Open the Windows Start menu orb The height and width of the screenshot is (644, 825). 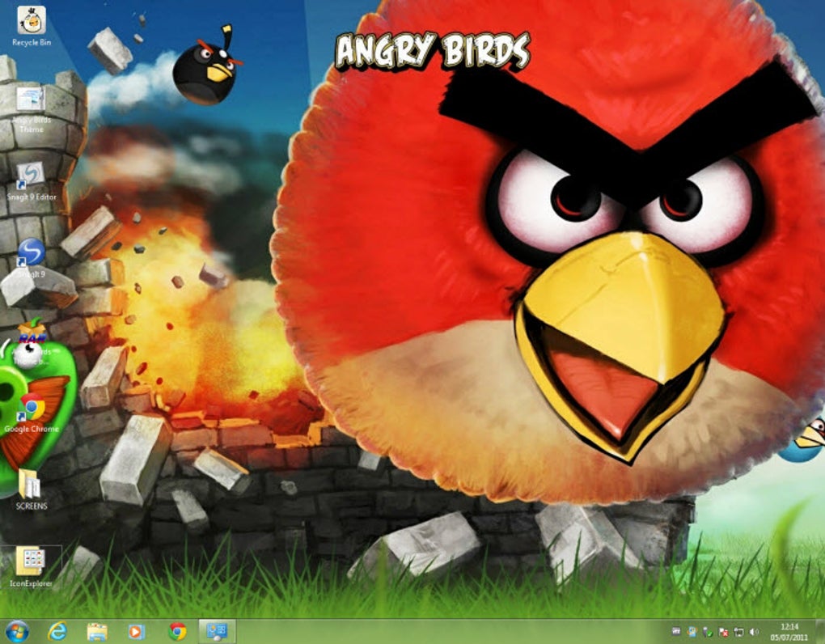click(x=16, y=631)
